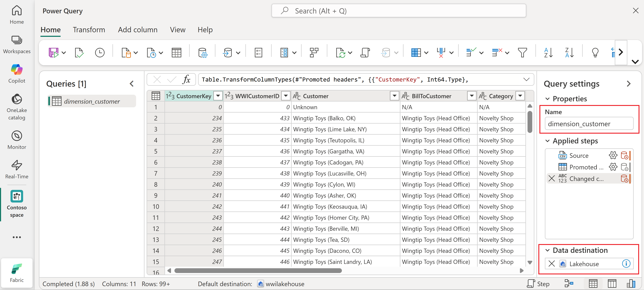Image resolution: width=644 pixels, height=290 pixels.
Task: Click the wwilakehouse default destination
Action: click(x=281, y=284)
